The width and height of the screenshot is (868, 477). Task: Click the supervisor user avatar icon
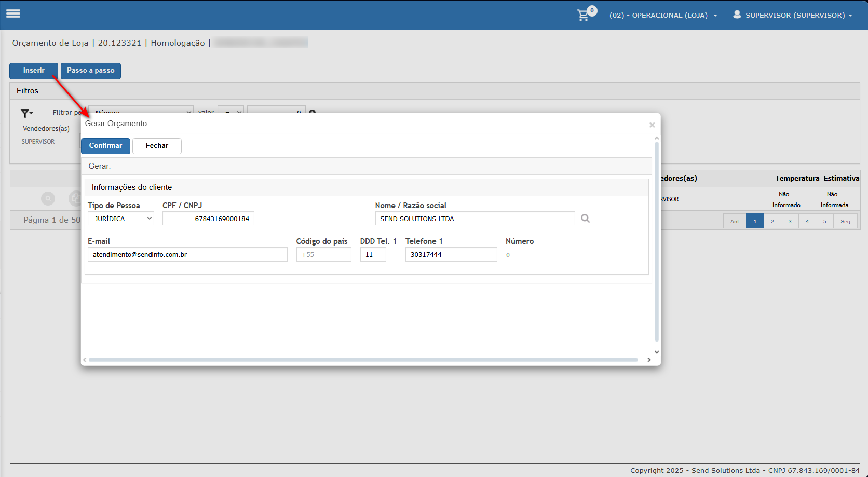tap(737, 15)
